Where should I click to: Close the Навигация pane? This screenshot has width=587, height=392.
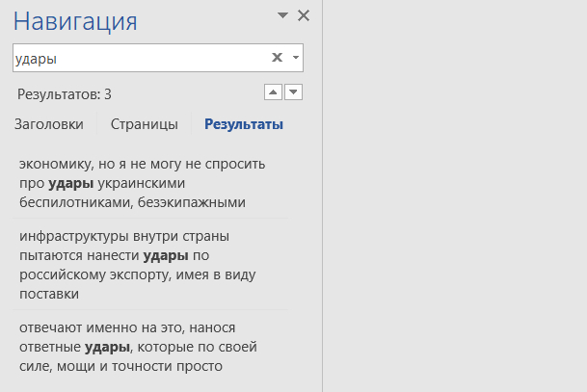(304, 15)
